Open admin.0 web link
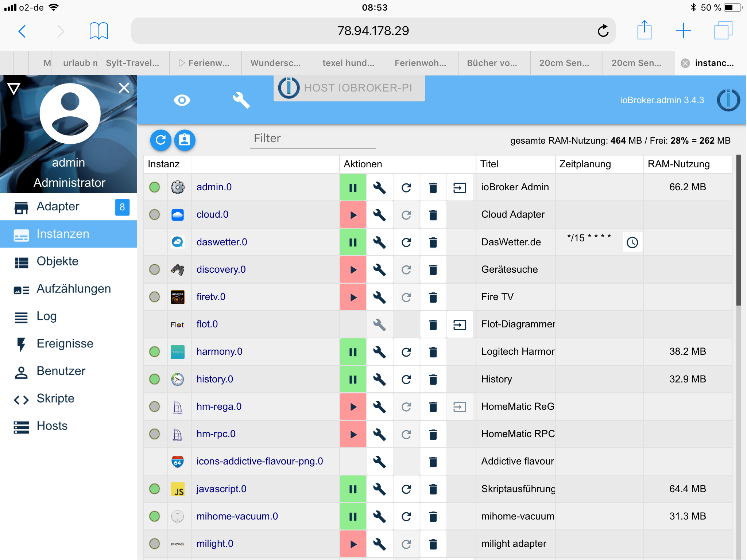Viewport: 747px width, 560px height. [x=460, y=187]
